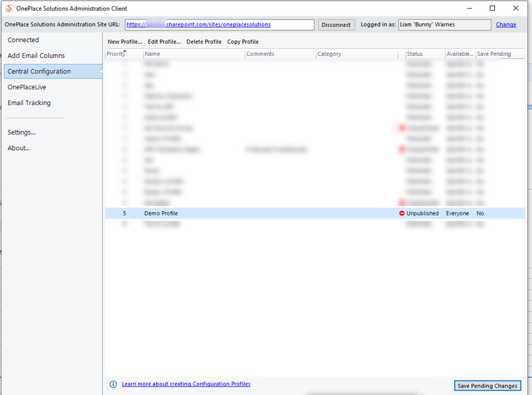Click New Profile... toolbar command

point(125,42)
